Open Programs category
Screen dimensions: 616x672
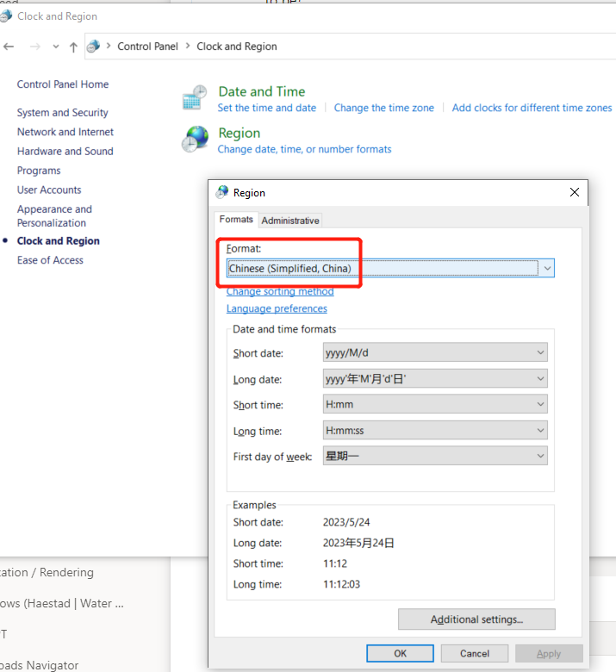tap(39, 171)
